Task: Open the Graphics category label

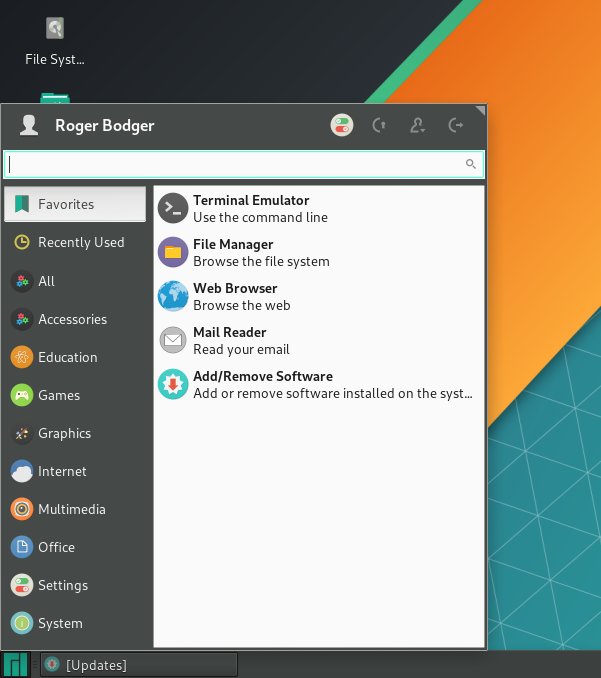Action: pyautogui.click(x=64, y=434)
